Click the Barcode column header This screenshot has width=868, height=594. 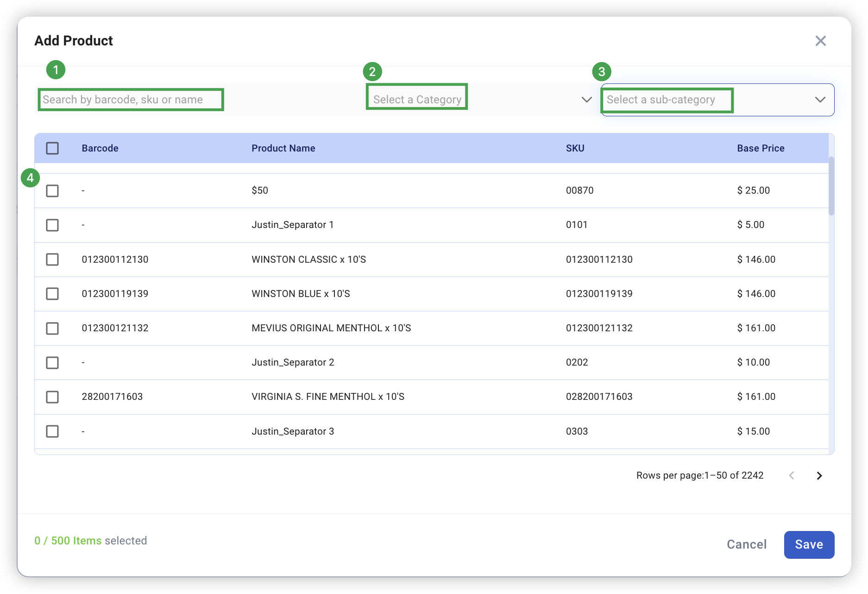[100, 148]
